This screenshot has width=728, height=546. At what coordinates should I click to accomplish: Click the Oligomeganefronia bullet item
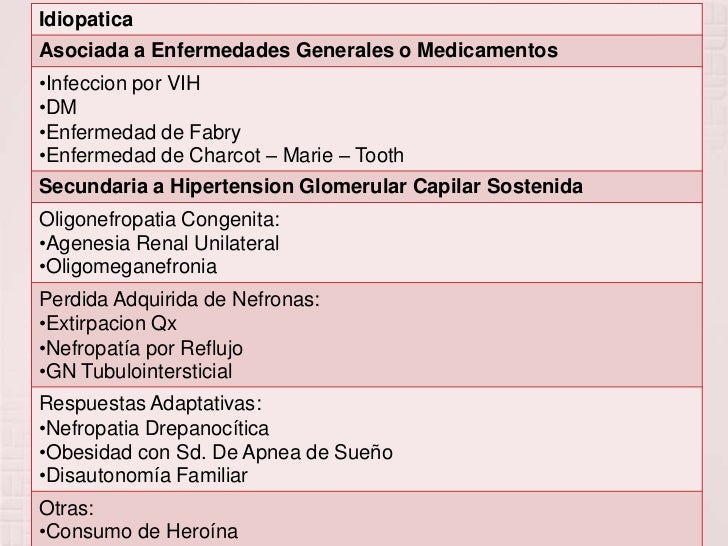tap(128, 267)
